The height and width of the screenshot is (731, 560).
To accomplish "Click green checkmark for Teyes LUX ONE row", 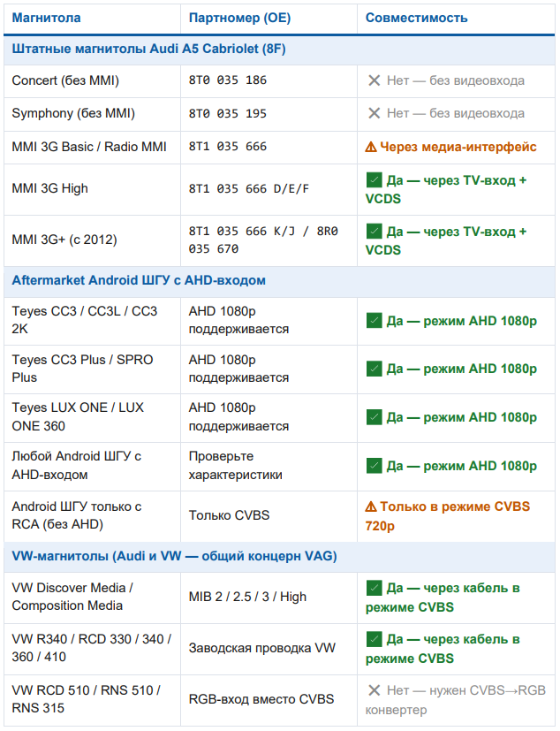I will 375,417.
